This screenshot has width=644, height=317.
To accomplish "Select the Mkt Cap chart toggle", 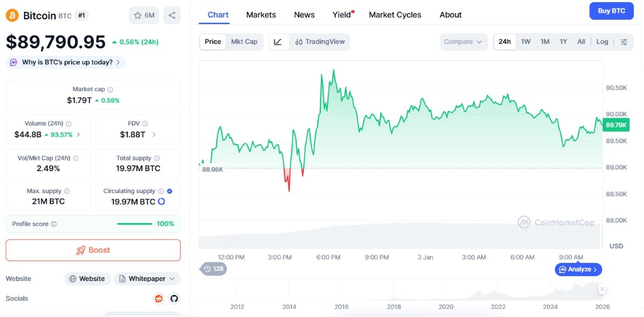I will [x=244, y=42].
